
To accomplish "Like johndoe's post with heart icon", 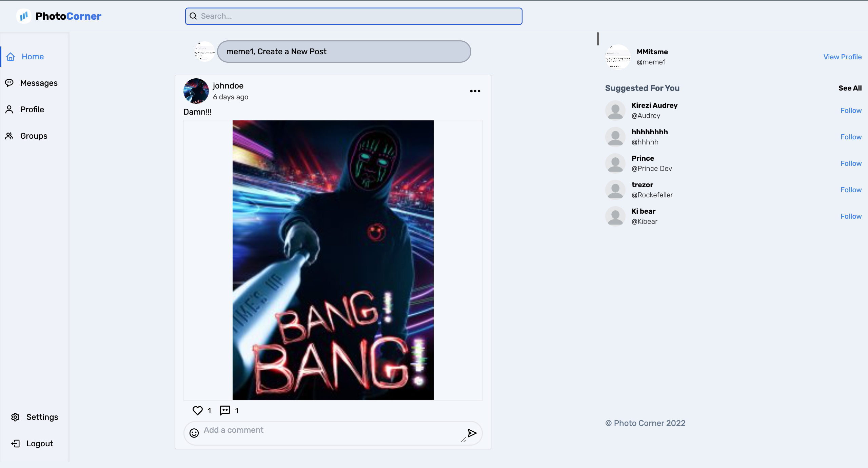I will (x=197, y=410).
